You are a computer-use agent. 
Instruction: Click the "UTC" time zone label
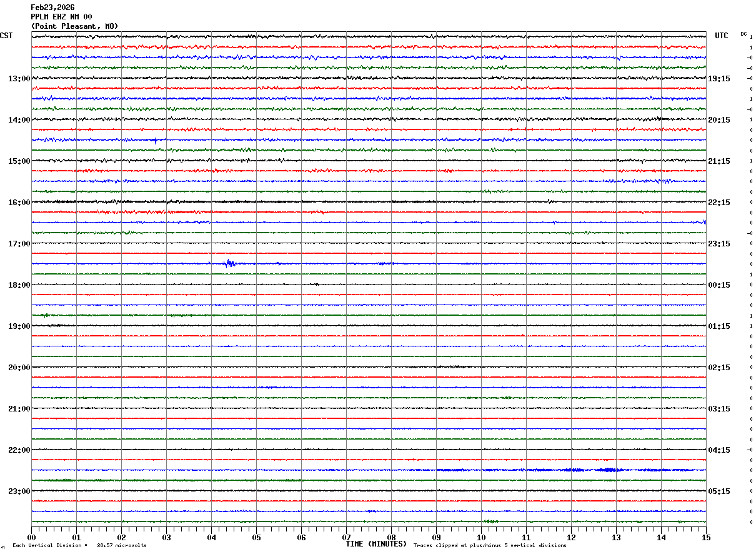[722, 36]
